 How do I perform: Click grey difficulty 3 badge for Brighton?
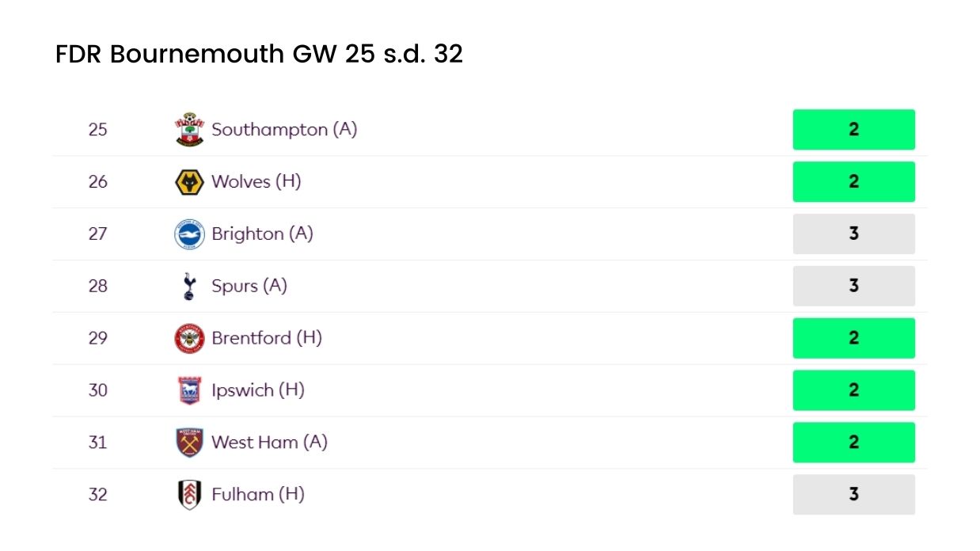853,234
